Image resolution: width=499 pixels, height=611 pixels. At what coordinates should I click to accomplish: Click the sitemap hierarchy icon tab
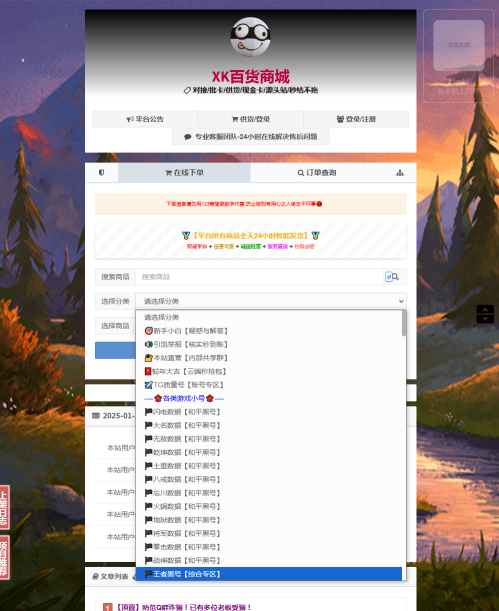point(400,173)
